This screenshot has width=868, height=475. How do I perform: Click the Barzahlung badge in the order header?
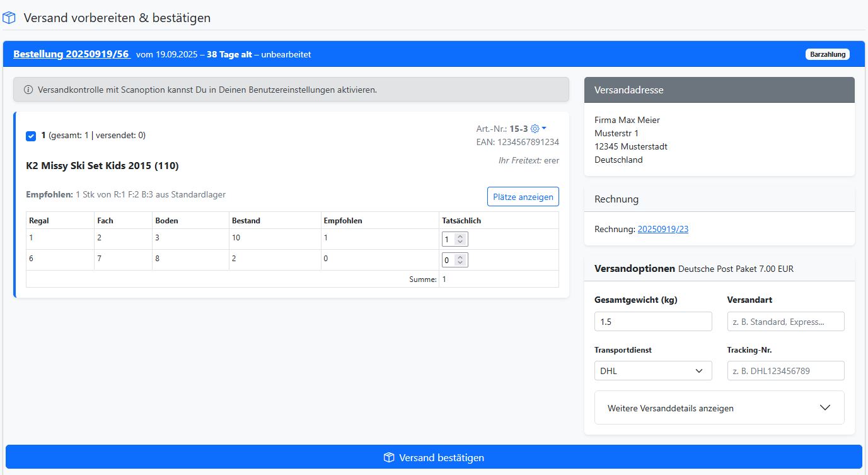(x=827, y=54)
